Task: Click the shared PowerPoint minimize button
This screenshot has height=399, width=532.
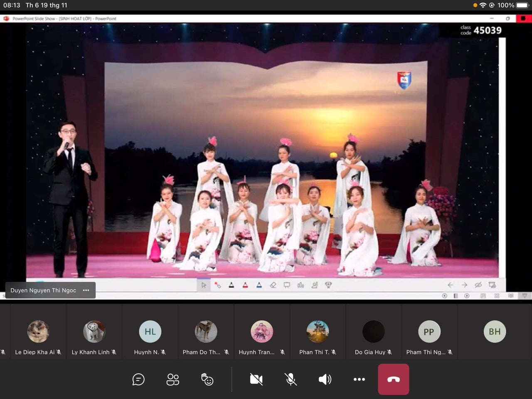Action: point(492,18)
